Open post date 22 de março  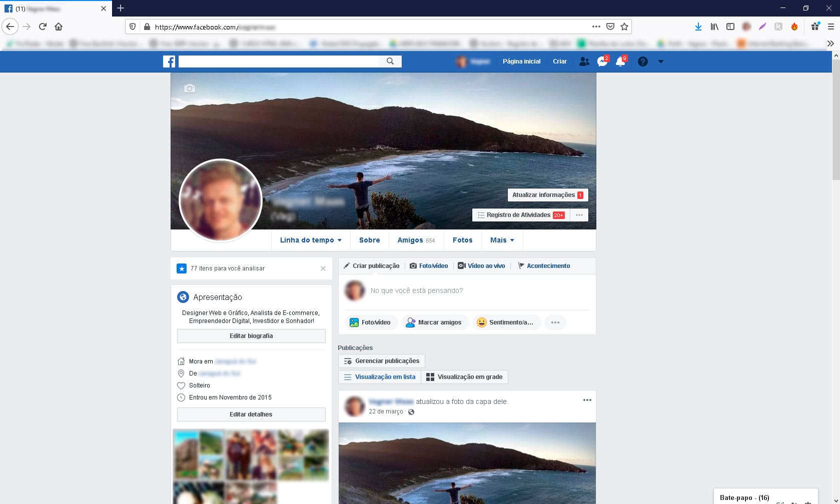pos(386,411)
